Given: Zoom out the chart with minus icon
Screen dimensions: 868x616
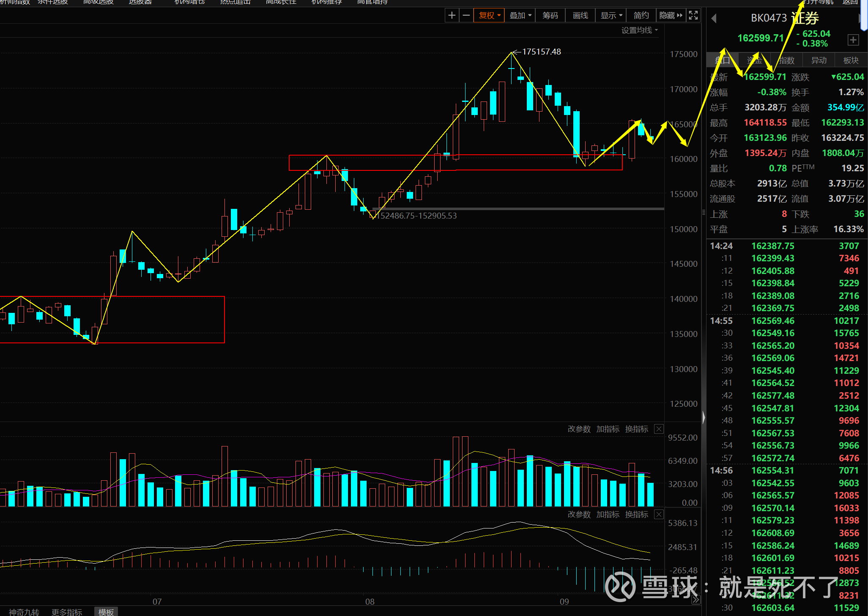Looking at the screenshot, I should 466,16.
